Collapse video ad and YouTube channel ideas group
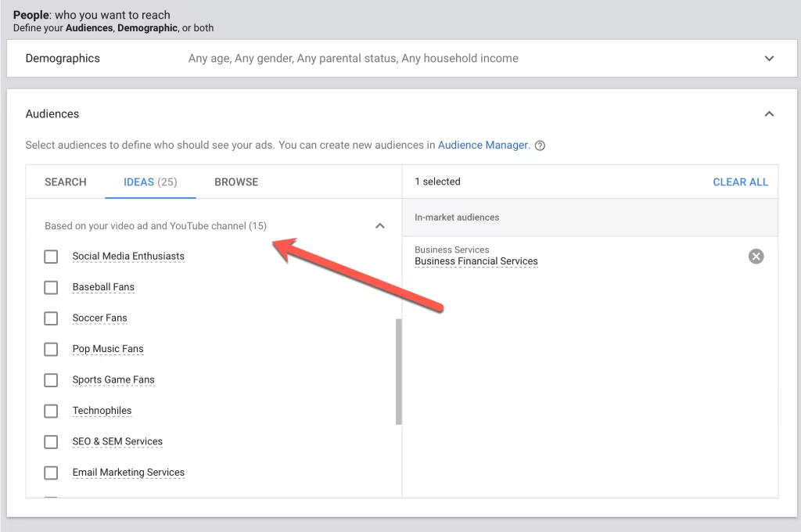Screen dimensions: 801x532 (x=379, y=226)
